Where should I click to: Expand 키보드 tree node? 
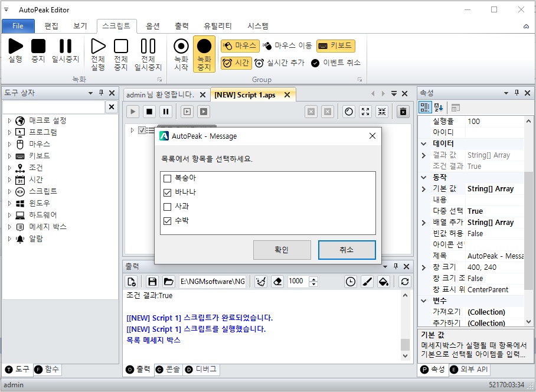pyautogui.click(x=9, y=156)
